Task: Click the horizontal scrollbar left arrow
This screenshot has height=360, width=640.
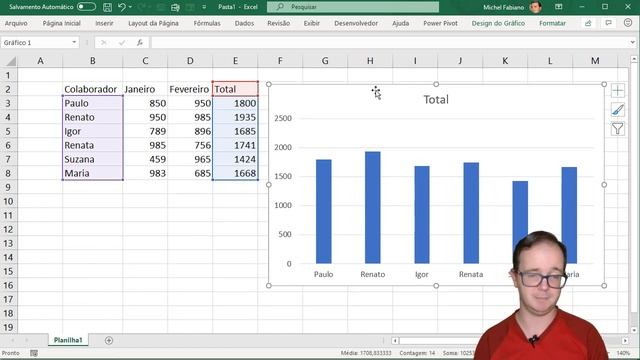Action: tap(395, 340)
